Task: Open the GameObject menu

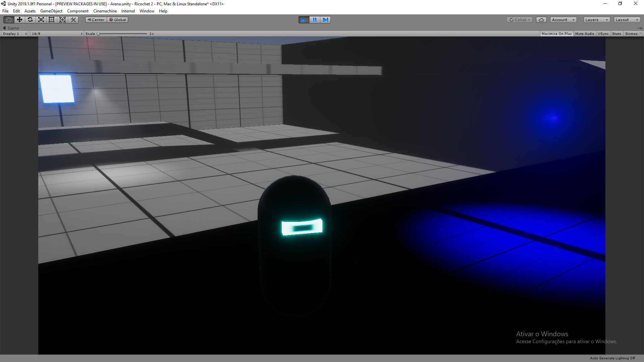Action: click(51, 11)
